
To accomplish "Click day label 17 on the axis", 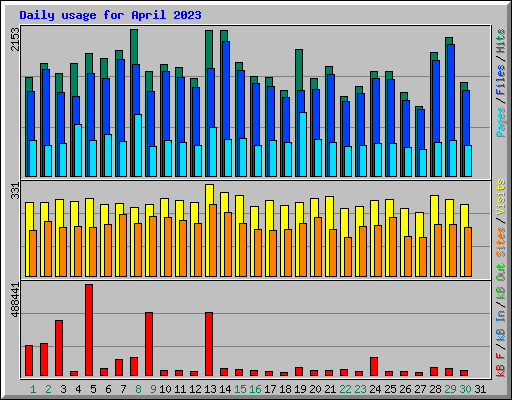I will (x=270, y=389).
